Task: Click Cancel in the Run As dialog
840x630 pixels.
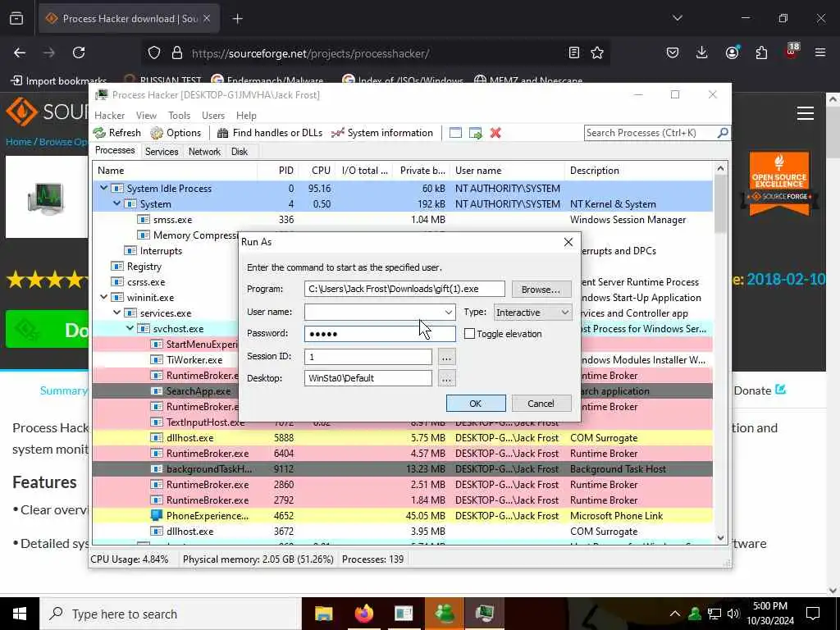Action: 541,404
